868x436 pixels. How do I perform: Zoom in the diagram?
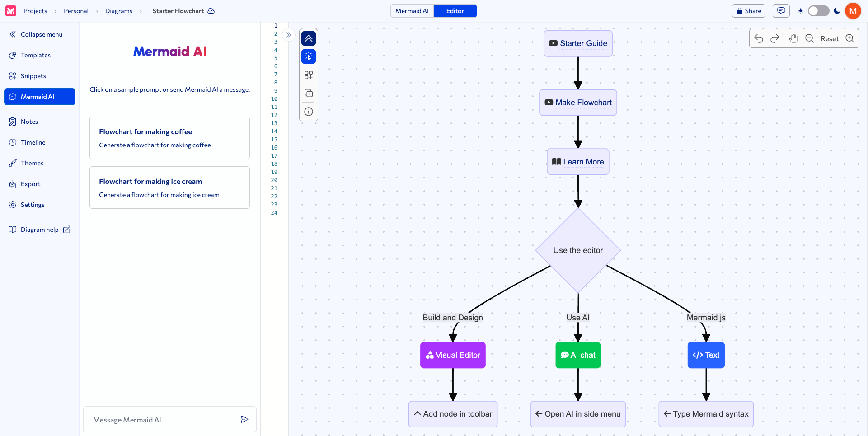[850, 38]
